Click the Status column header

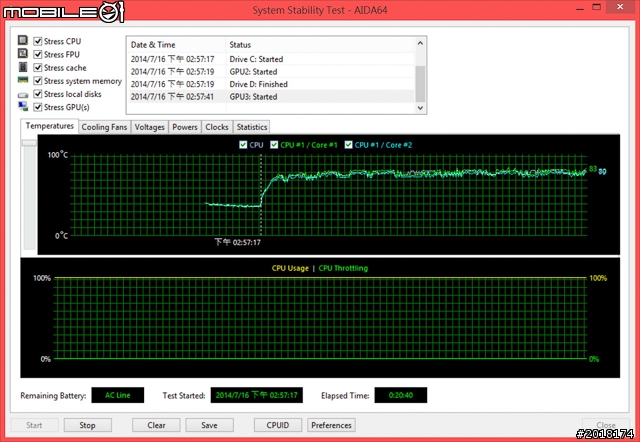point(320,44)
